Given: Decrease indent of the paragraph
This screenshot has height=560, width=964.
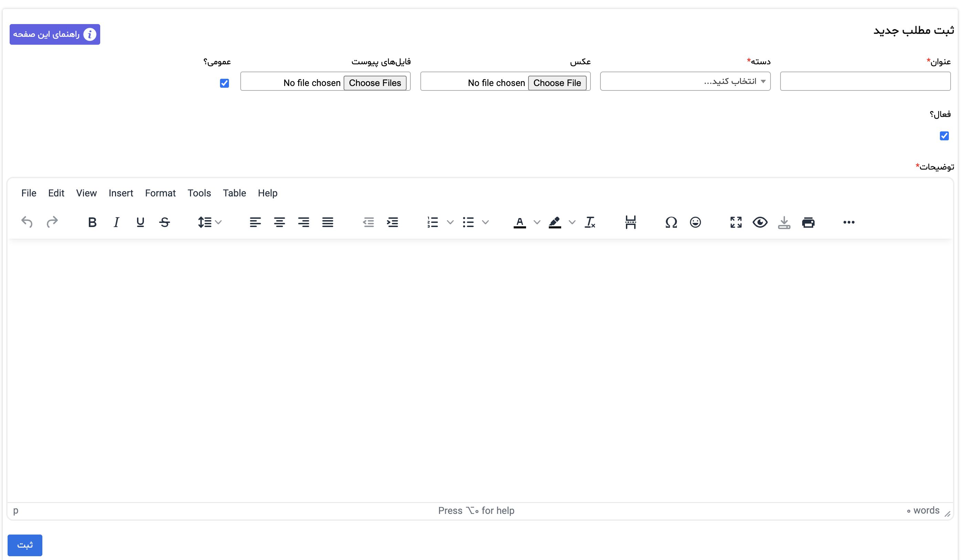Looking at the screenshot, I should (368, 222).
